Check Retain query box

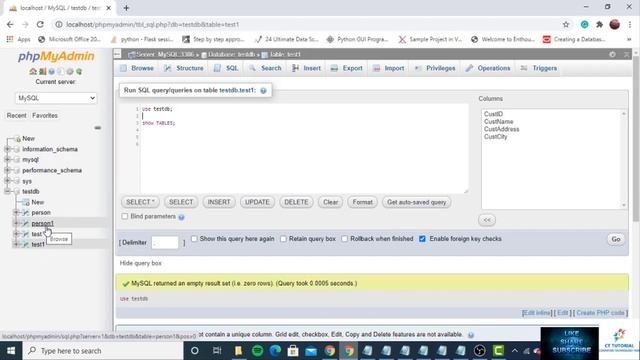[283, 239]
